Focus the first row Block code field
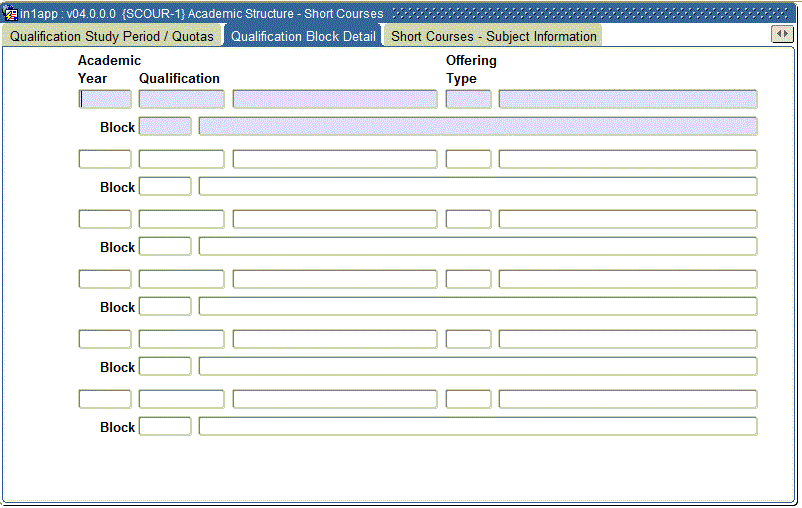The height and width of the screenshot is (508, 802). (x=165, y=126)
